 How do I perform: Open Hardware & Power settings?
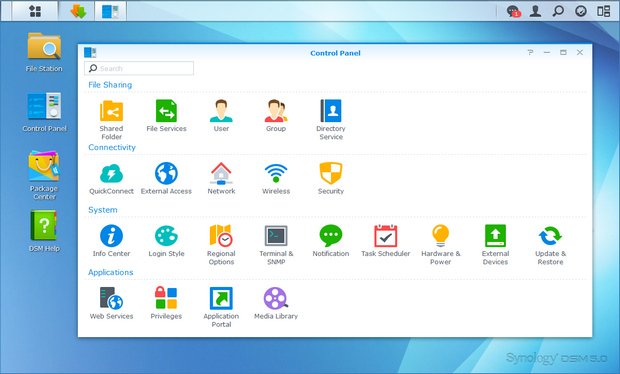pyautogui.click(x=440, y=244)
